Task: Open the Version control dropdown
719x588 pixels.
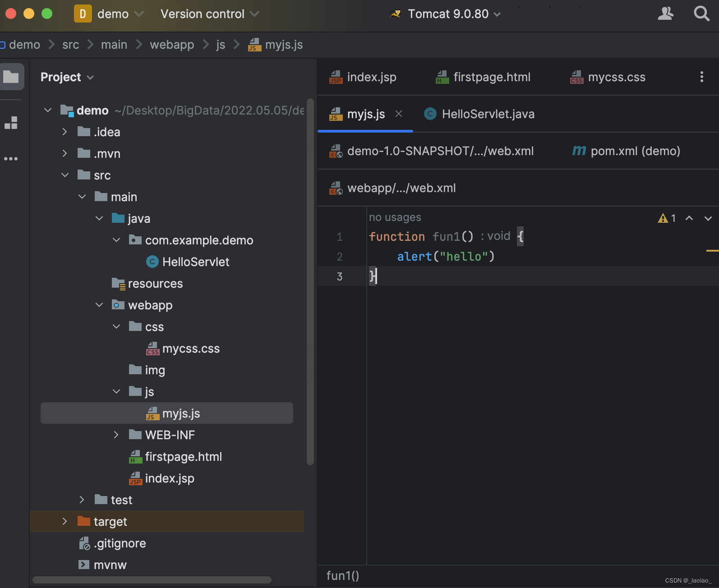Action: click(210, 14)
